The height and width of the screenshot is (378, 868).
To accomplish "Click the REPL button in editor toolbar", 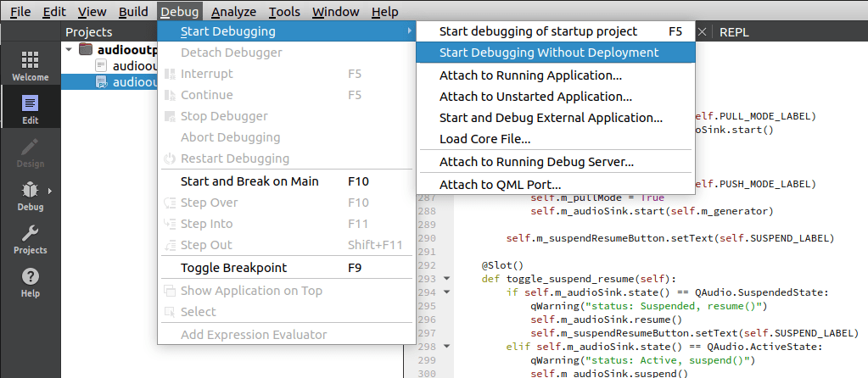I will click(734, 32).
